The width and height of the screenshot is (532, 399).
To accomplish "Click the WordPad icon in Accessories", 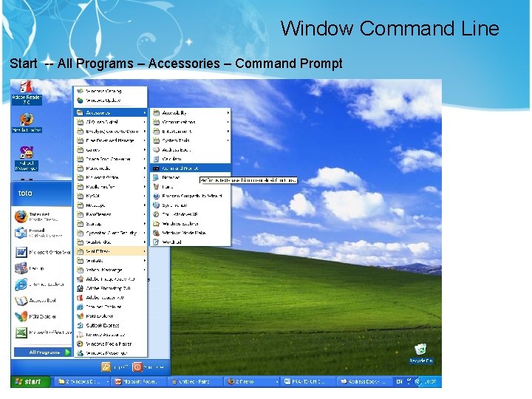I will (x=156, y=242).
